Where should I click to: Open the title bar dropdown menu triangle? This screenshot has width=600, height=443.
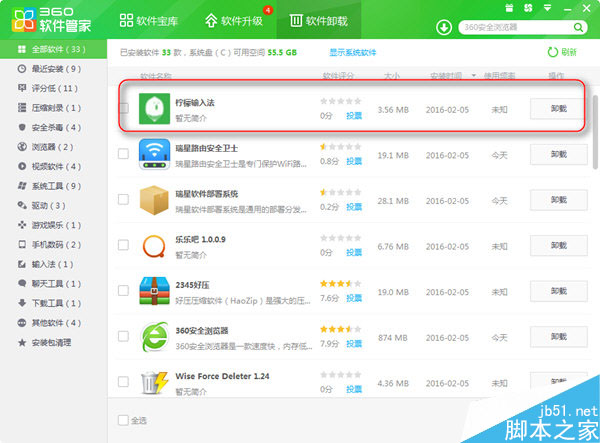click(548, 8)
